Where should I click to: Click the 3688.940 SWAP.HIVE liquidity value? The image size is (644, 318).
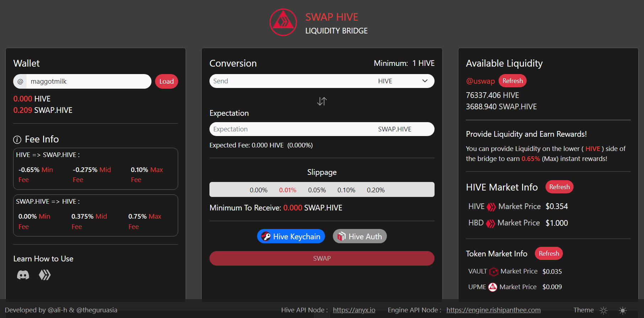point(501,107)
